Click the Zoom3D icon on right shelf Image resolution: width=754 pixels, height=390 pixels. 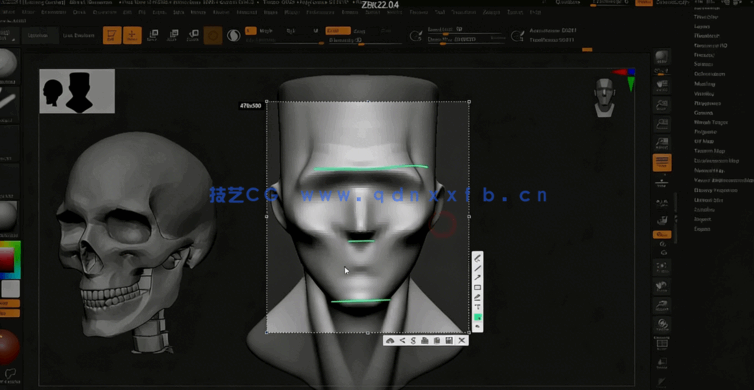click(662, 305)
